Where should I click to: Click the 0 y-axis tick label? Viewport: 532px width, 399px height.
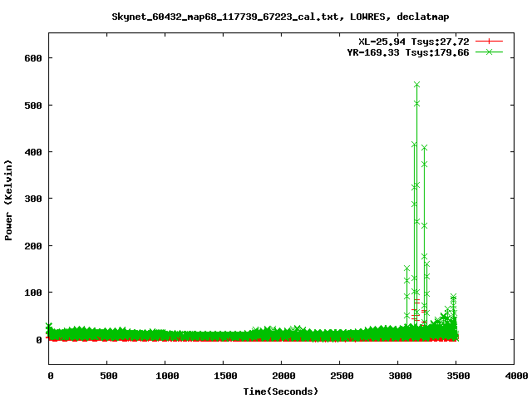(39, 340)
